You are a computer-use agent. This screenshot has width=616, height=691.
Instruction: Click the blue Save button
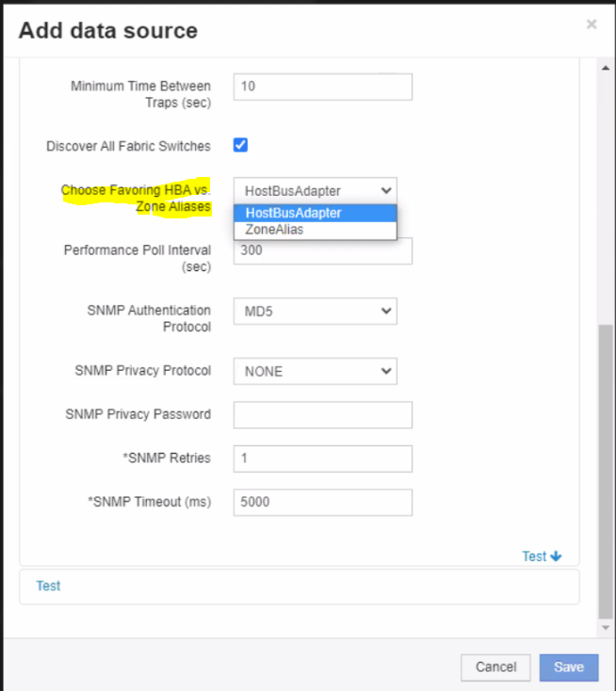(x=568, y=667)
